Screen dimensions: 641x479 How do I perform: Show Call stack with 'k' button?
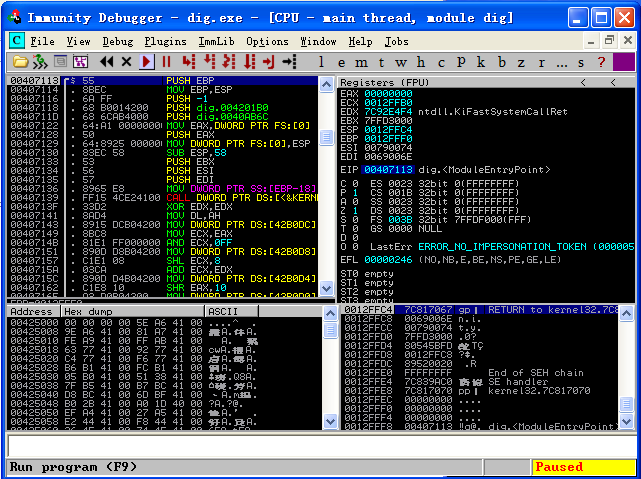coord(481,62)
